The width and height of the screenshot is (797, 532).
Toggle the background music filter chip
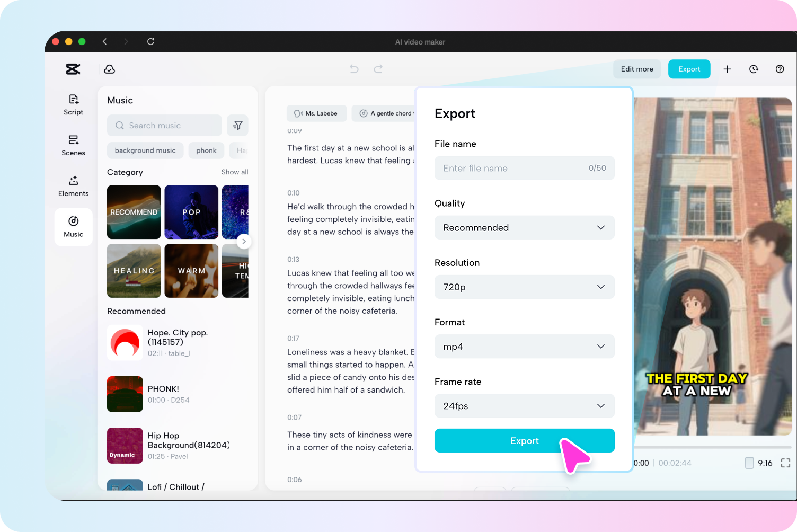145,150
